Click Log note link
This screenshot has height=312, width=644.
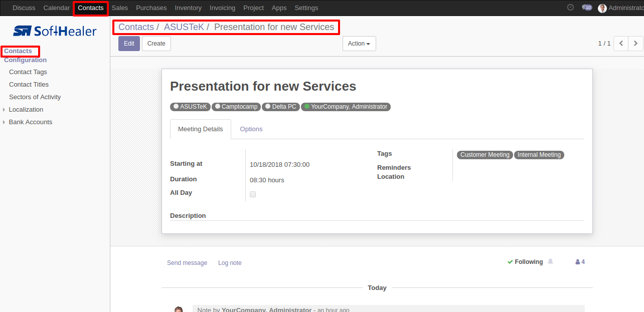coord(230,263)
